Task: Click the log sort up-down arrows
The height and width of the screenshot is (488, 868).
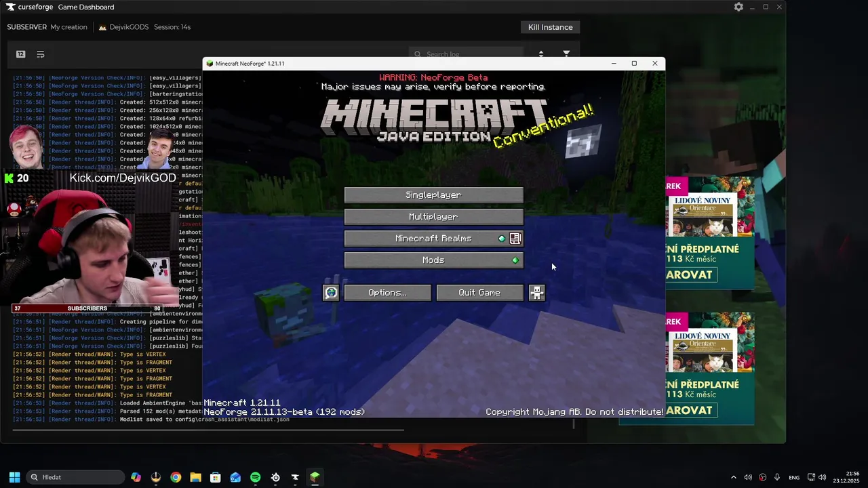Action: 540,54
